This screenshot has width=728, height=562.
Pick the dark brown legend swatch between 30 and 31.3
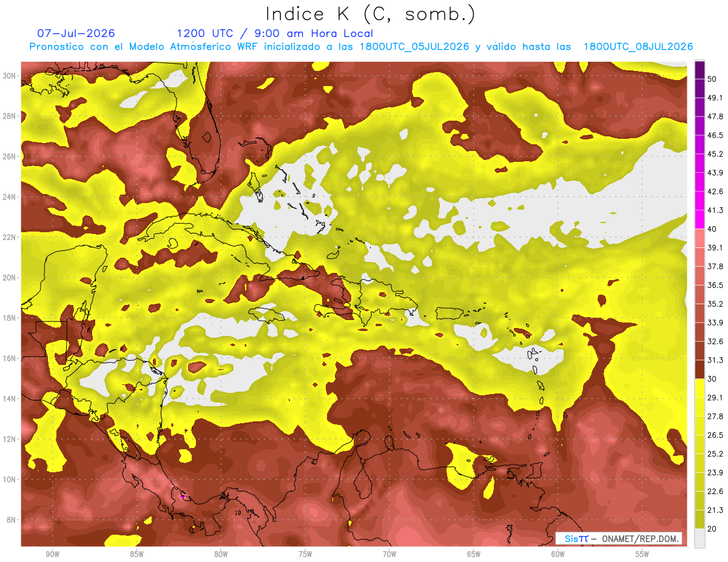[x=699, y=369]
